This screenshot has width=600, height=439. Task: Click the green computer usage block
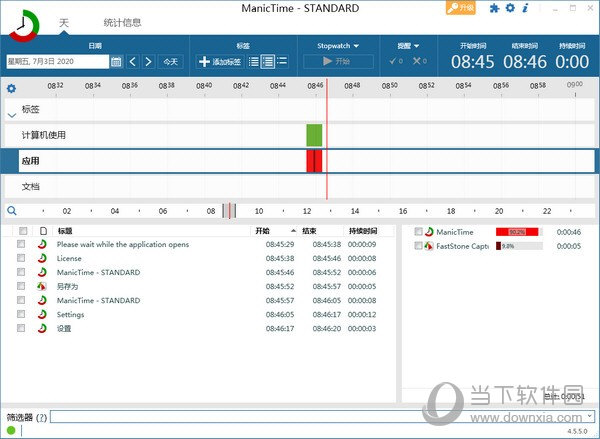pyautogui.click(x=314, y=135)
